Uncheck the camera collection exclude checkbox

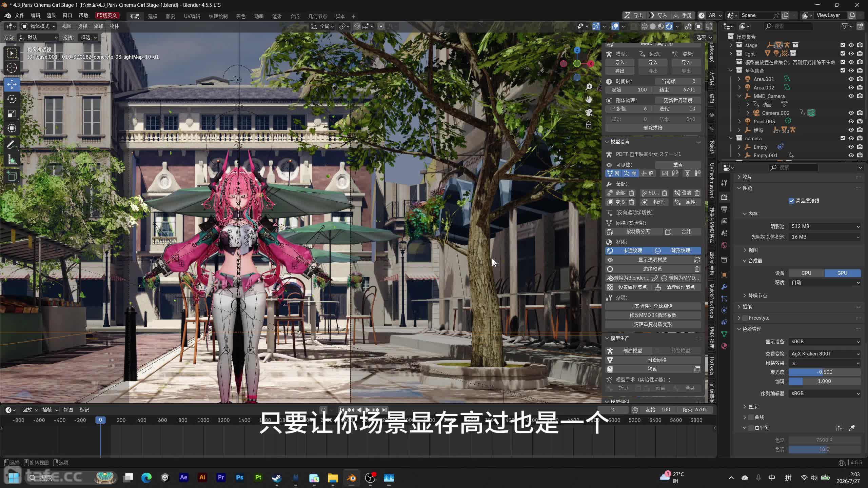[843, 138]
